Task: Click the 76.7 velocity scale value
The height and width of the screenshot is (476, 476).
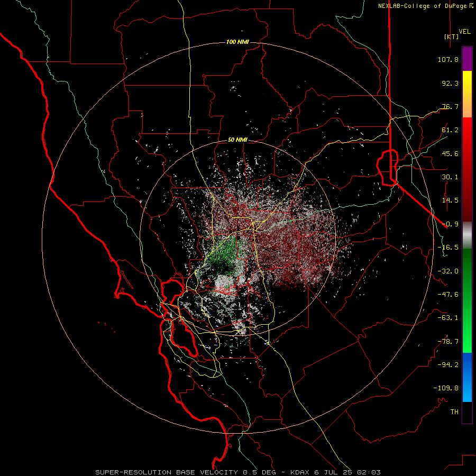Action: (x=450, y=106)
